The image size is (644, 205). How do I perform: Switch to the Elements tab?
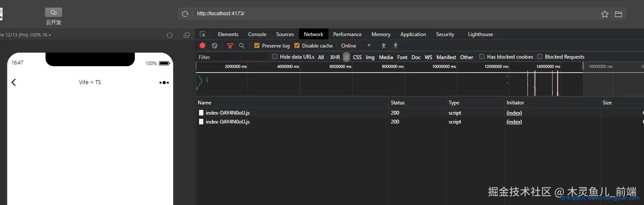[x=228, y=34]
